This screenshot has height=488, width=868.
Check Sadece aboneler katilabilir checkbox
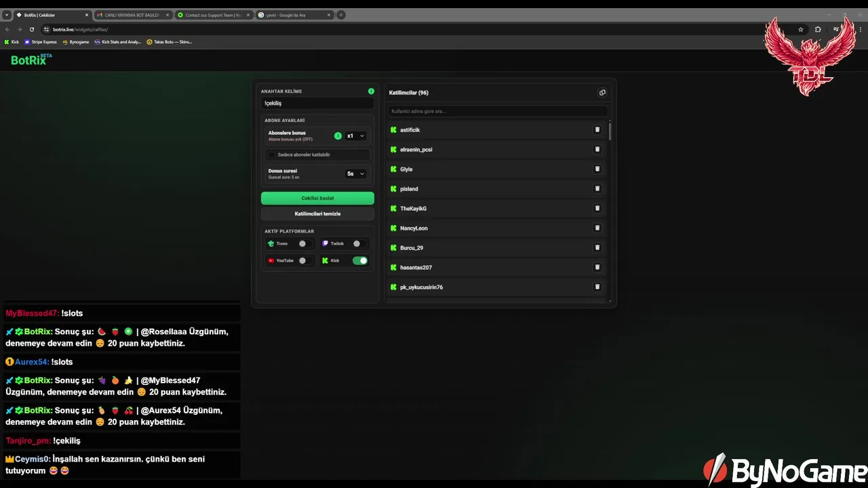(x=272, y=155)
